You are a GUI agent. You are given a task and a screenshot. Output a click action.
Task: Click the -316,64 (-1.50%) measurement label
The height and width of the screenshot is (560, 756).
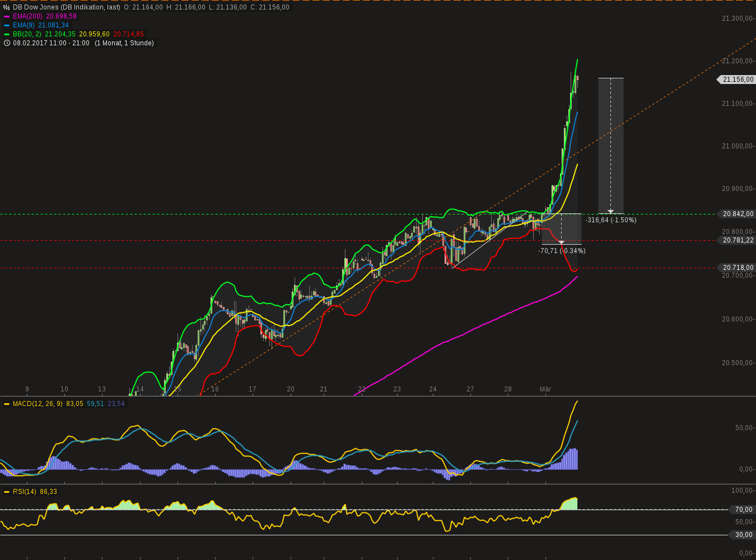pos(611,220)
